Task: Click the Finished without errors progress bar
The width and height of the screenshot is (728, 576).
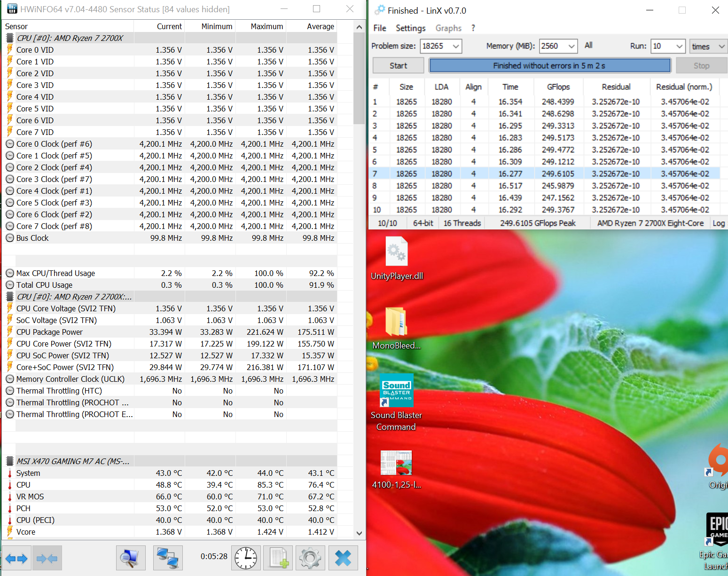Action: (x=549, y=66)
